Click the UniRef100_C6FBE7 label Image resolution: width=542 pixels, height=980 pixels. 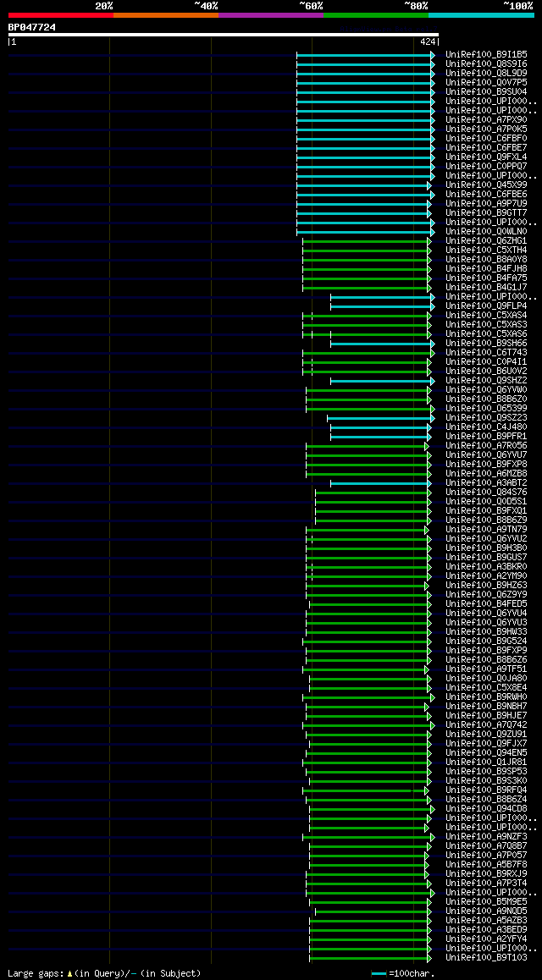coord(486,147)
